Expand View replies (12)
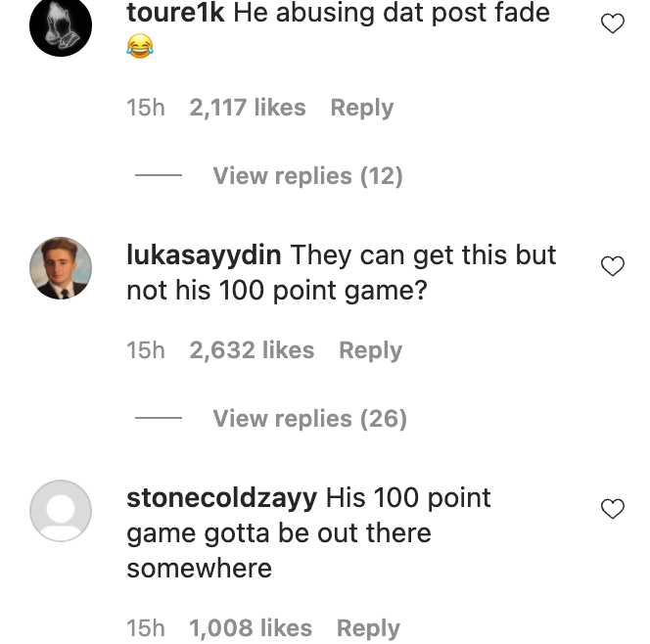 [x=307, y=176]
